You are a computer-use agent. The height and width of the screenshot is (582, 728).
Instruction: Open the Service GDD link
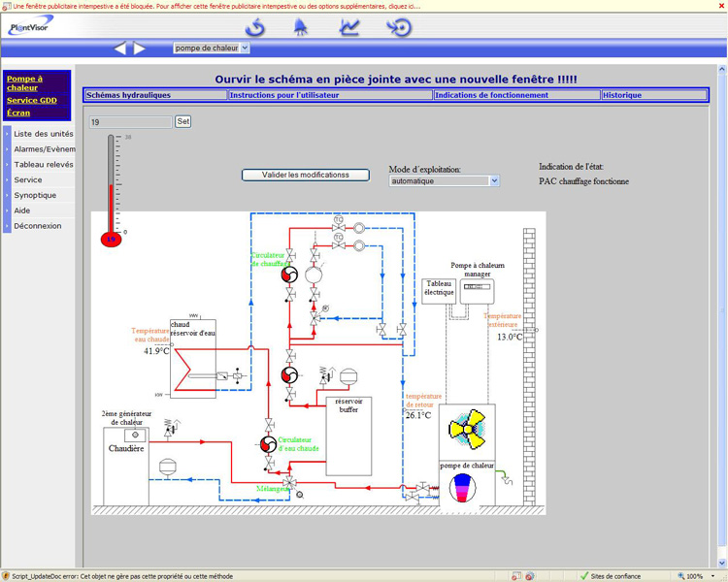32,100
